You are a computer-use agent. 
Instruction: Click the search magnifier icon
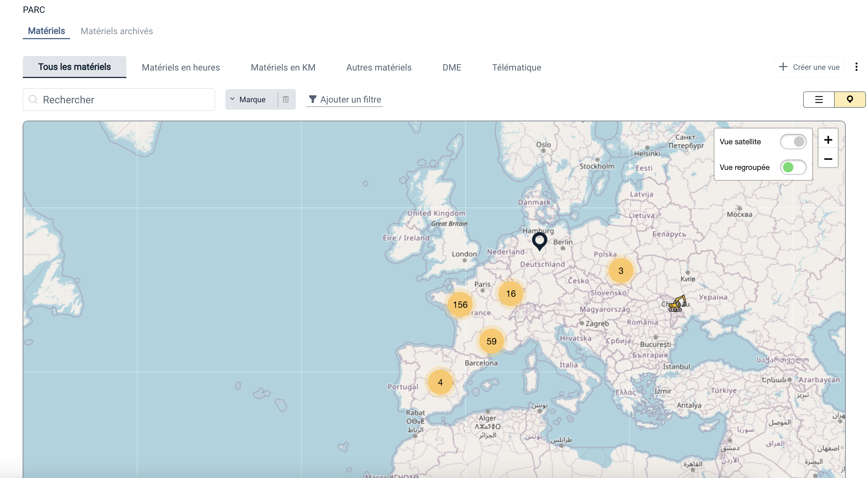(x=33, y=99)
